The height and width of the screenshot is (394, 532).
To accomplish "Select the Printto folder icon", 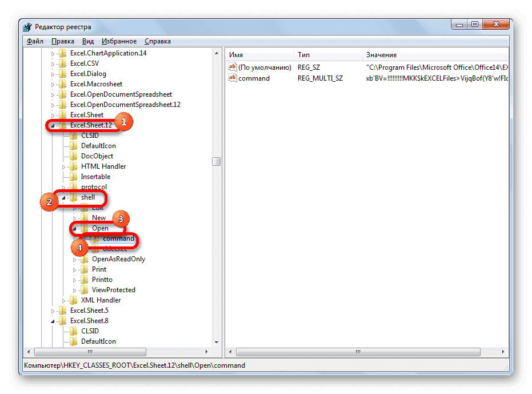I will (85, 280).
